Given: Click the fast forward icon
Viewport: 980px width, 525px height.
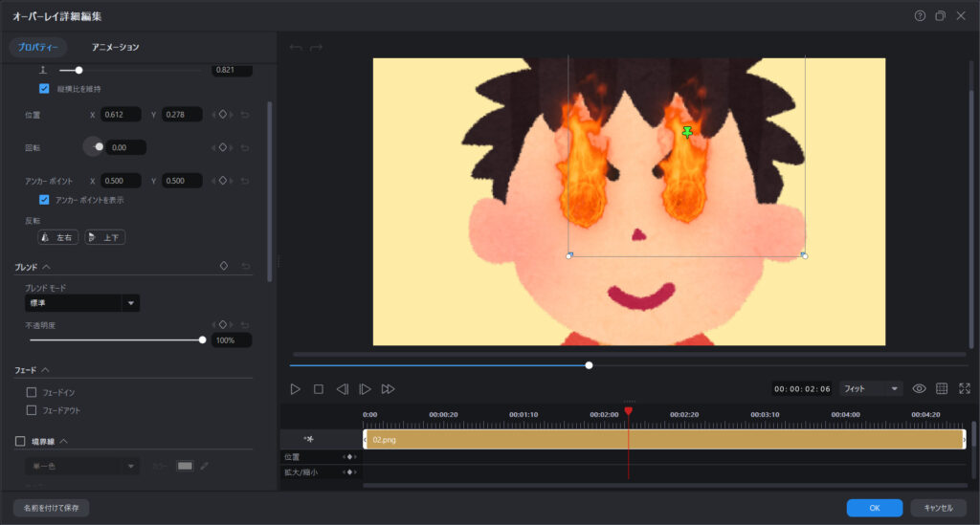Looking at the screenshot, I should pyautogui.click(x=388, y=389).
